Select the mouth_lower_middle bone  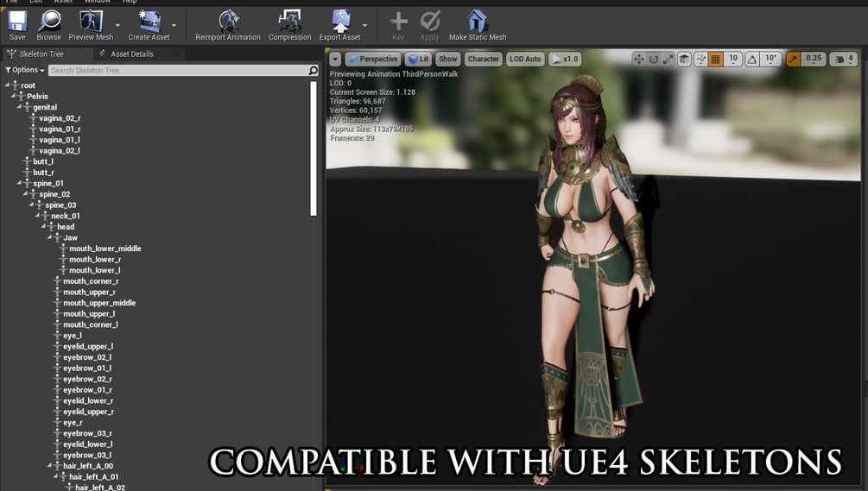pos(105,249)
